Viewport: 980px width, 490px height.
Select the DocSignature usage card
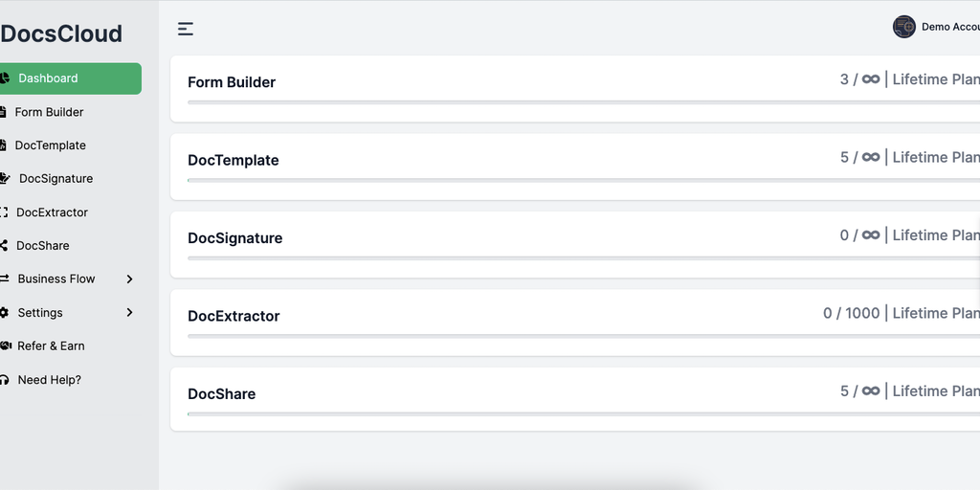(x=574, y=244)
